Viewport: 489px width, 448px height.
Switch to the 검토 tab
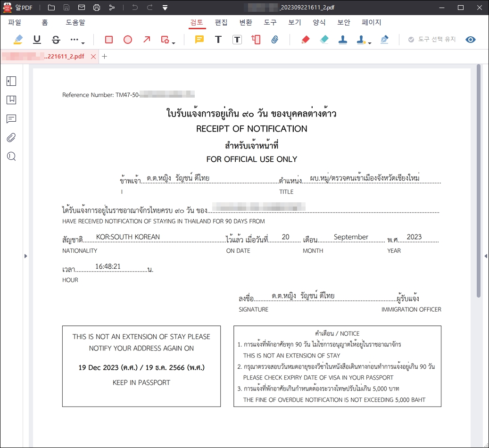(197, 23)
